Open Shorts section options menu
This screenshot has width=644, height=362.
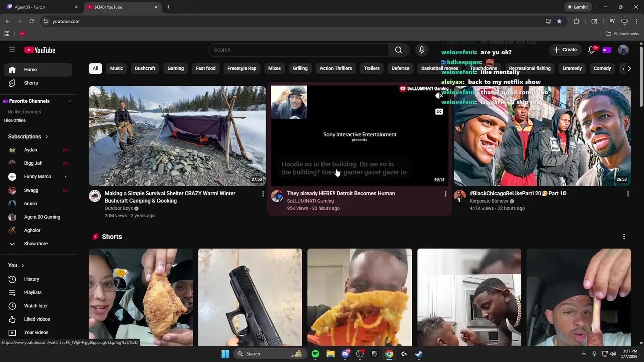pos(624,237)
